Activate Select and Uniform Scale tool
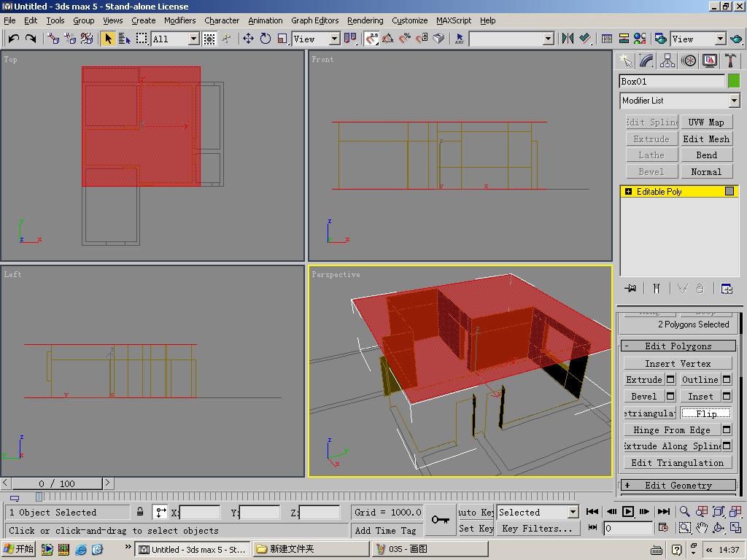The height and width of the screenshot is (560, 747). coord(282,39)
